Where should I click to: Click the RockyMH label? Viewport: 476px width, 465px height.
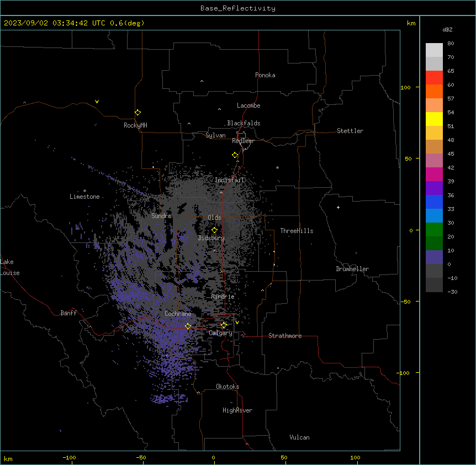(x=135, y=125)
